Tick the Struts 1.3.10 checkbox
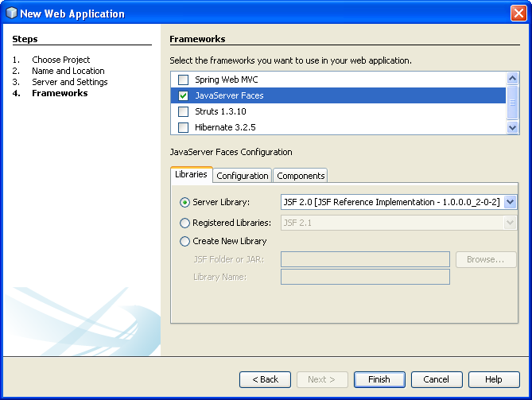532x400 pixels. coord(184,111)
